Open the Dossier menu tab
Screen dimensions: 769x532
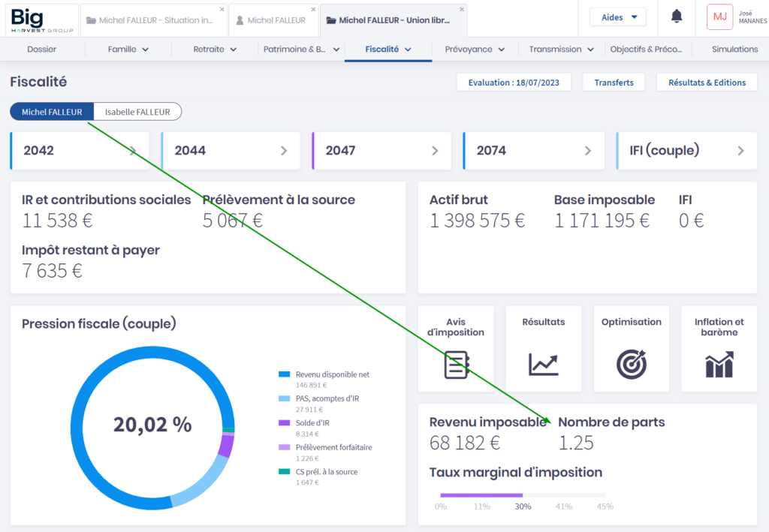coord(42,50)
